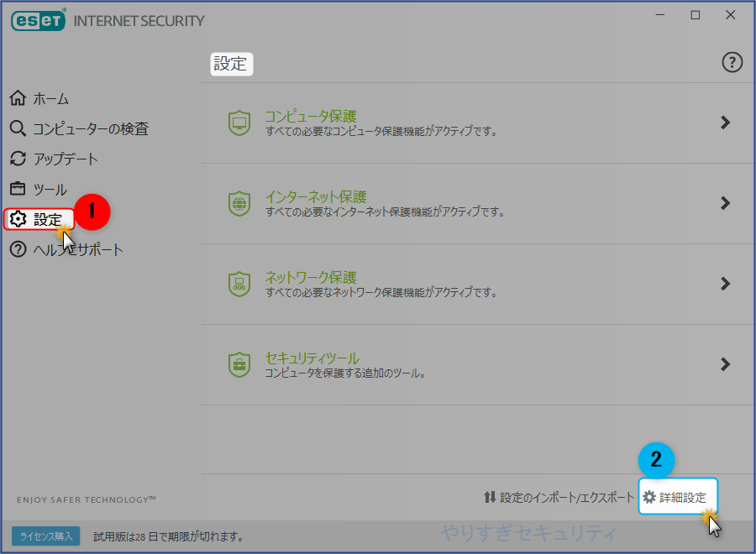Minimize the ESET window
This screenshot has width=756, height=554.
point(660,15)
